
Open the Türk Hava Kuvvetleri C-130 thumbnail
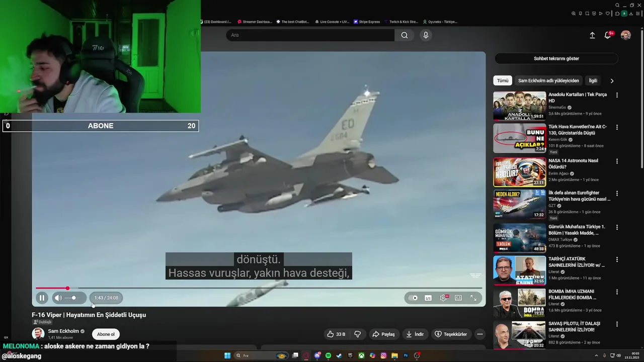coord(519,138)
